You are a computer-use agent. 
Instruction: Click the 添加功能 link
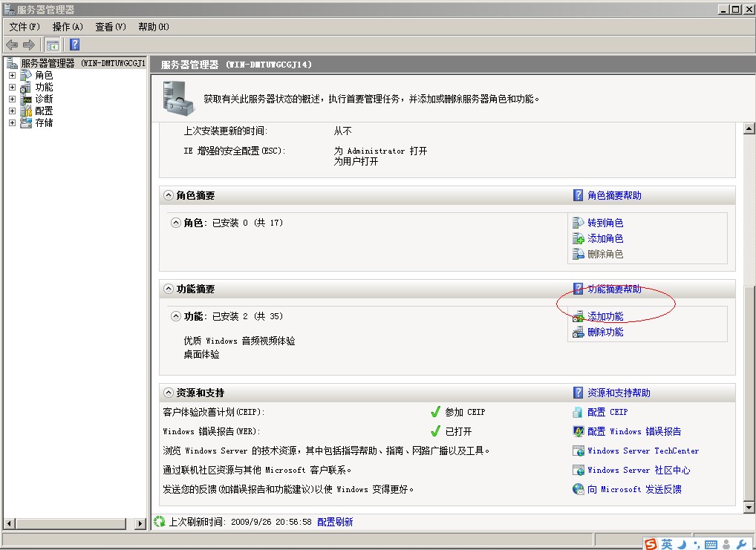(605, 316)
